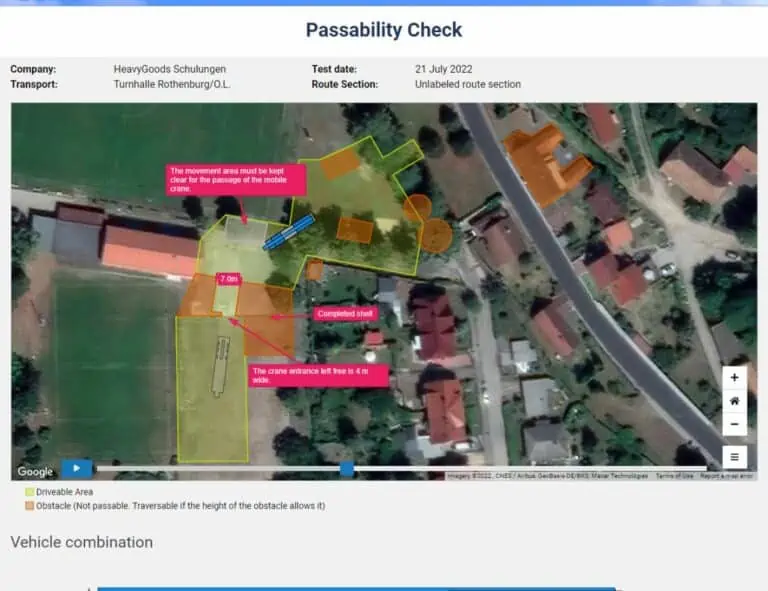This screenshot has height=591, width=768.
Task: Click the Vehicle combination section heading
Action: coord(81,542)
